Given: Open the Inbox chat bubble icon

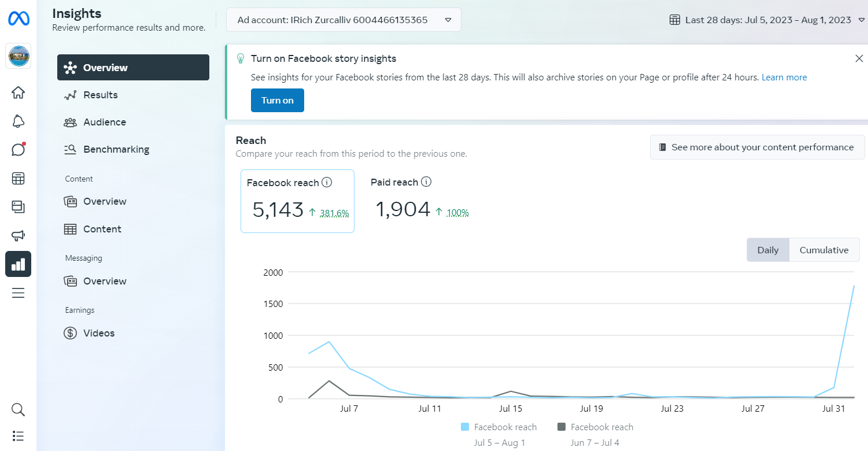Looking at the screenshot, I should 18,150.
